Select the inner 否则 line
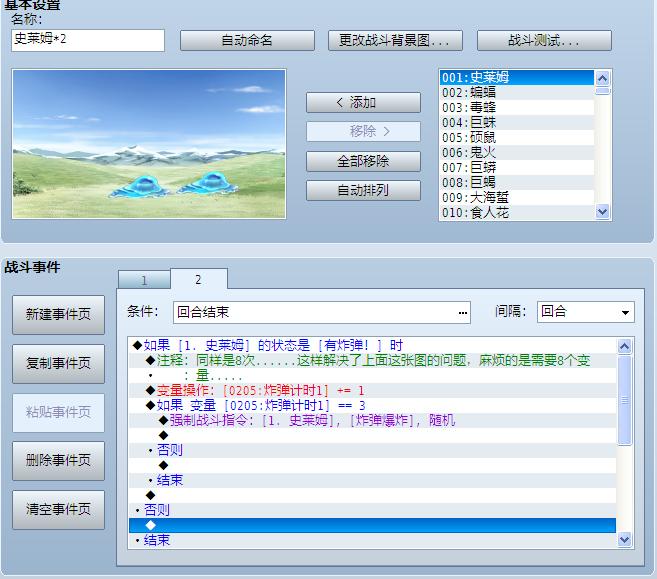Viewport: 657px width, 579px height. (372, 451)
